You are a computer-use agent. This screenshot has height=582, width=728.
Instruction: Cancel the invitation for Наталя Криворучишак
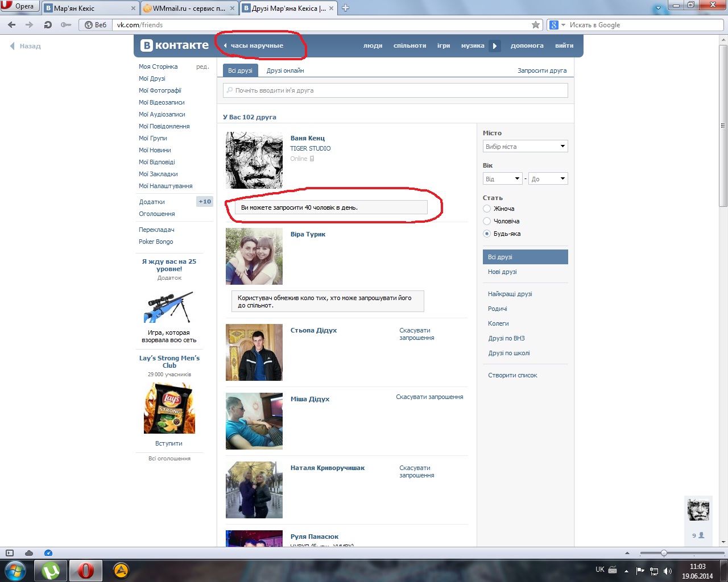pyautogui.click(x=416, y=472)
